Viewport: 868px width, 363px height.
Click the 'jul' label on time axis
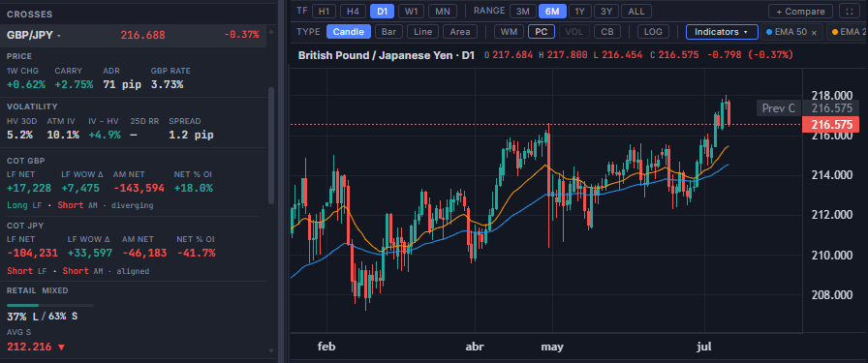pos(704,347)
